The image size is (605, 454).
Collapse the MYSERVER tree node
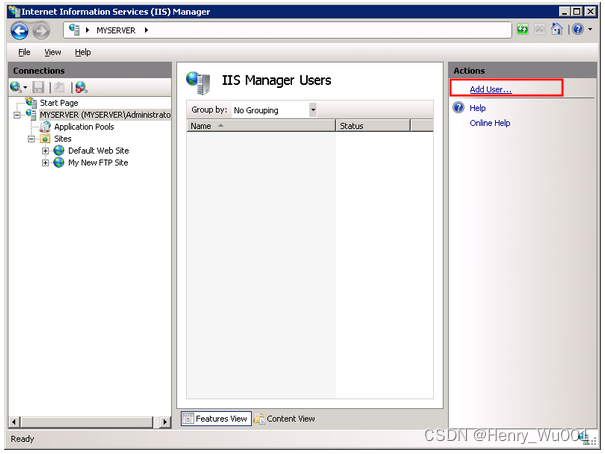point(17,115)
